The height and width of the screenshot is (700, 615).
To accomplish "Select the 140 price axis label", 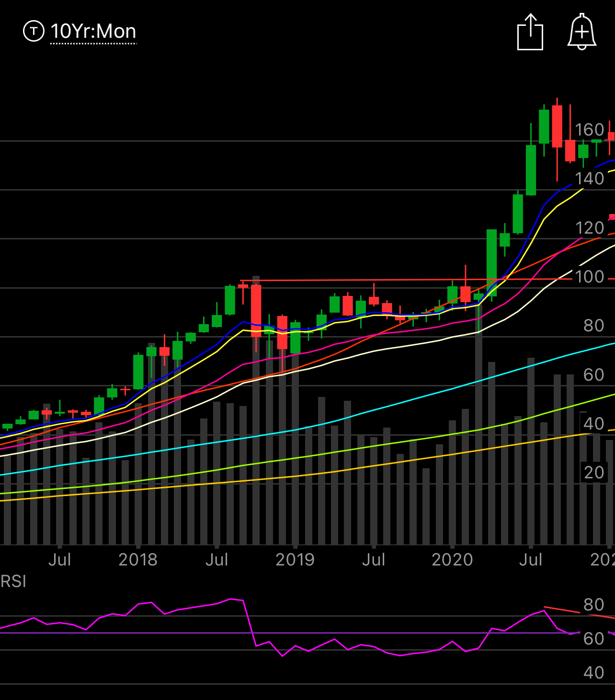I will (589, 179).
